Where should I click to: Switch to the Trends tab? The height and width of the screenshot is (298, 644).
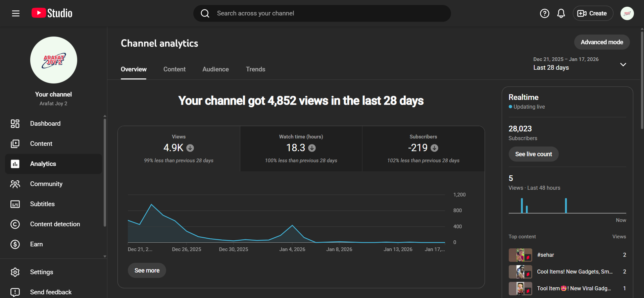[x=255, y=69]
